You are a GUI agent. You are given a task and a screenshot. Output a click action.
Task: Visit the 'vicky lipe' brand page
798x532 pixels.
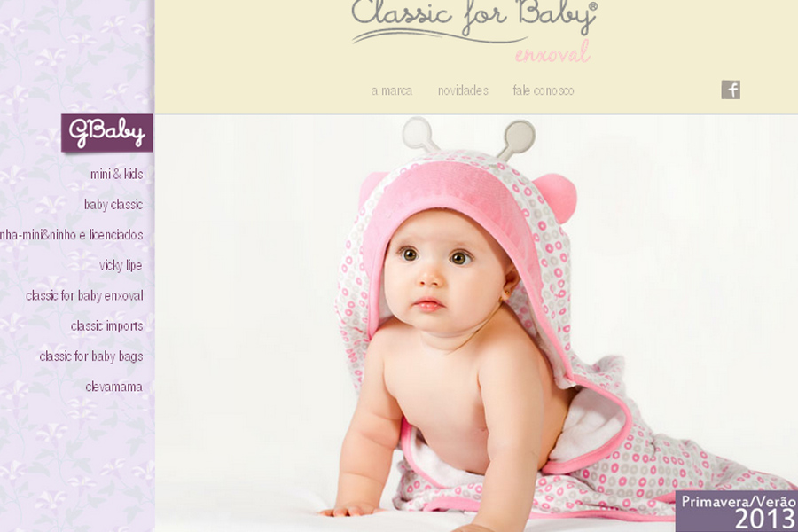coord(121,265)
